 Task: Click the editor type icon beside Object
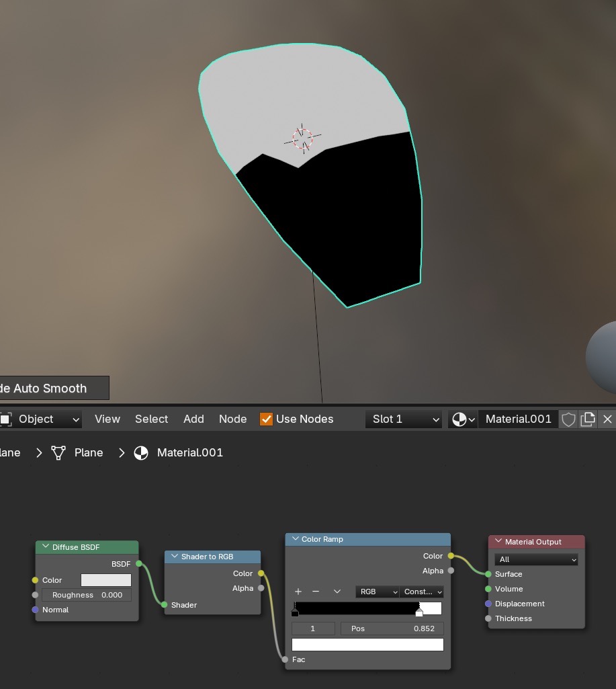[5, 419]
